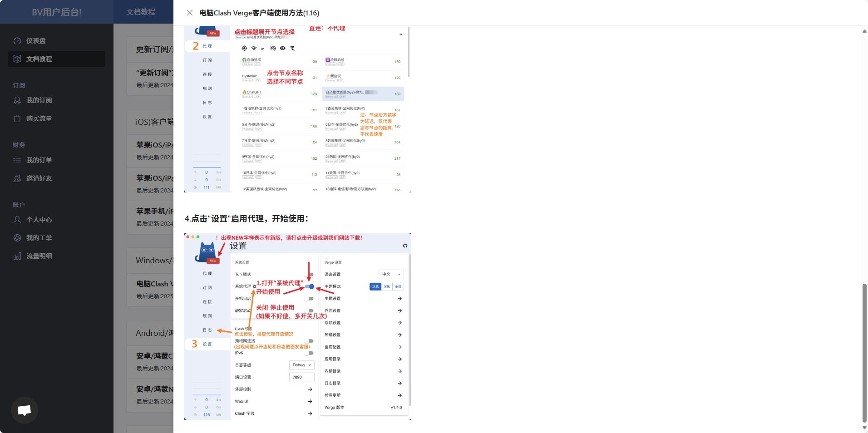This screenshot has height=433, width=868.
Task: Open the 日志等级 Debug dropdown
Action: [301, 365]
